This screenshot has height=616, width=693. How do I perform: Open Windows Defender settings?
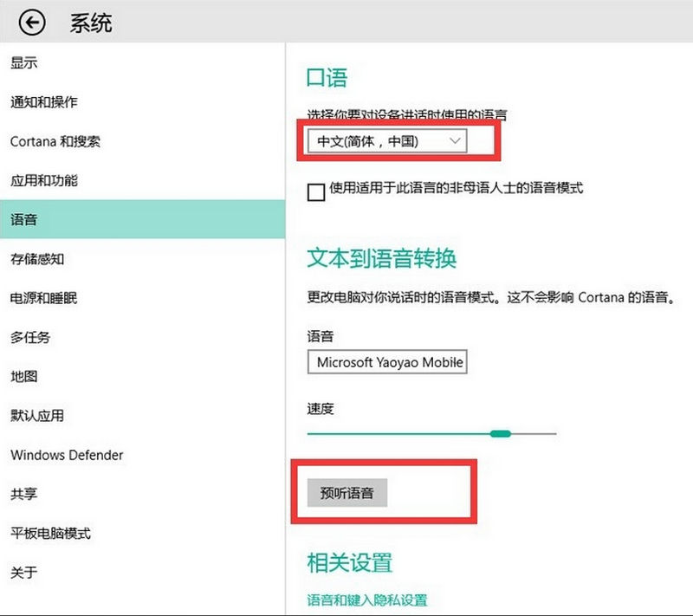pyautogui.click(x=66, y=455)
